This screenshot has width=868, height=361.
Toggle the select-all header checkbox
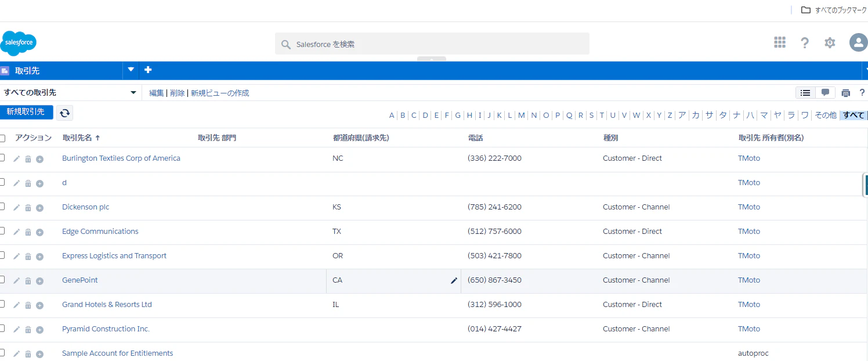[x=2, y=138]
